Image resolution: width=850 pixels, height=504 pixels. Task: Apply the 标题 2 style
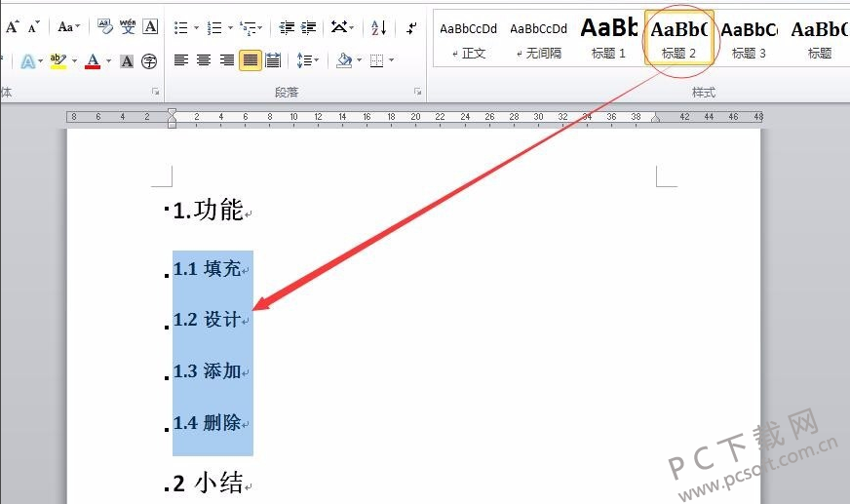click(679, 38)
